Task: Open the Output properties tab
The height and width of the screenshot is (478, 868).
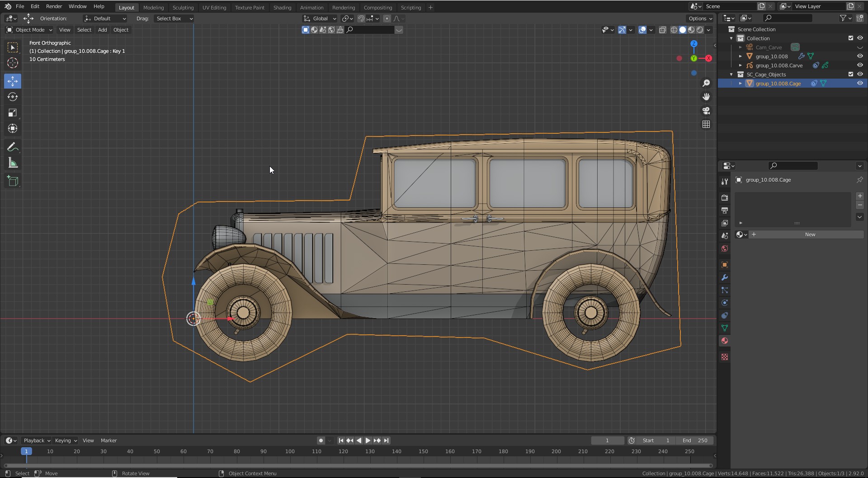Action: 725,211
